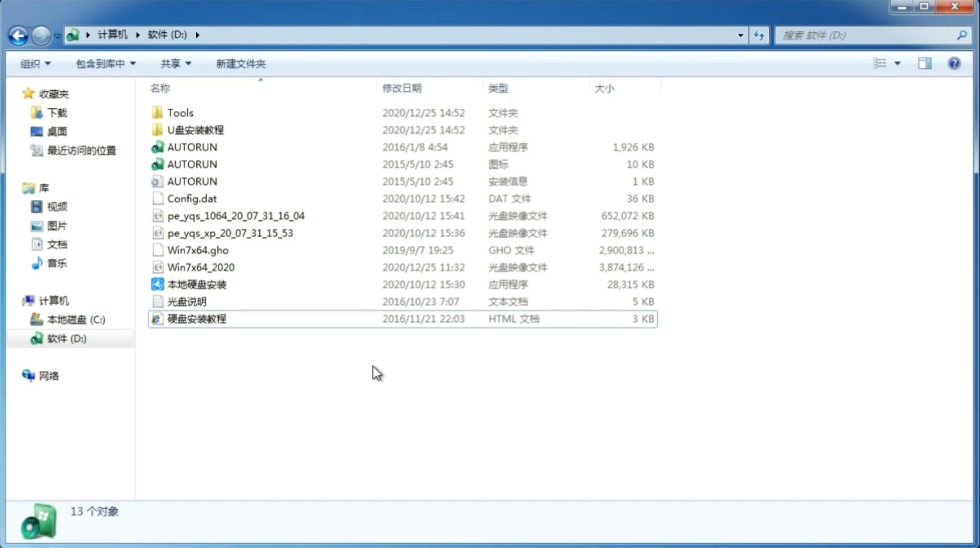Viewport: 980px width, 548px height.
Task: Open 硬盘安装教程 HTML document
Action: pos(196,318)
